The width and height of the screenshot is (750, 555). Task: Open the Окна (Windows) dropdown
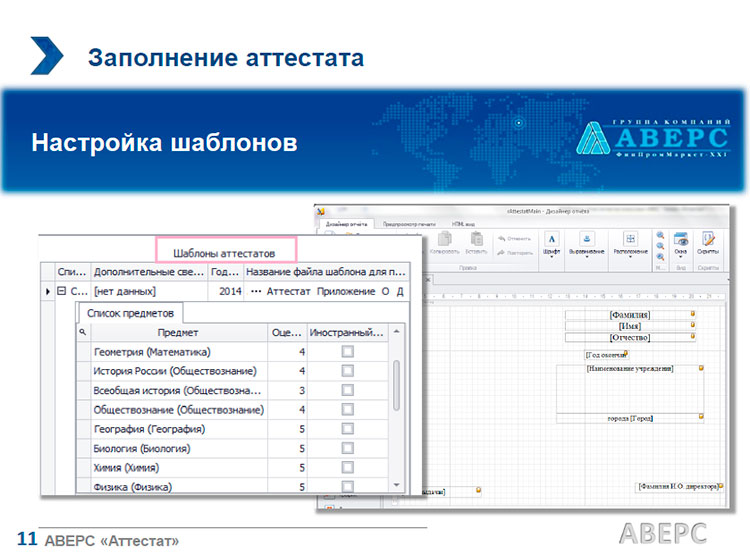[681, 245]
